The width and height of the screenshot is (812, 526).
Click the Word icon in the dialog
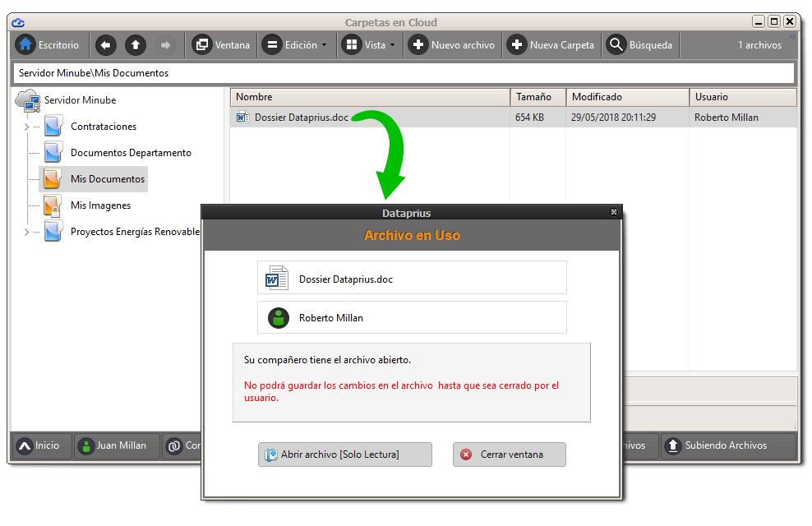(277, 278)
